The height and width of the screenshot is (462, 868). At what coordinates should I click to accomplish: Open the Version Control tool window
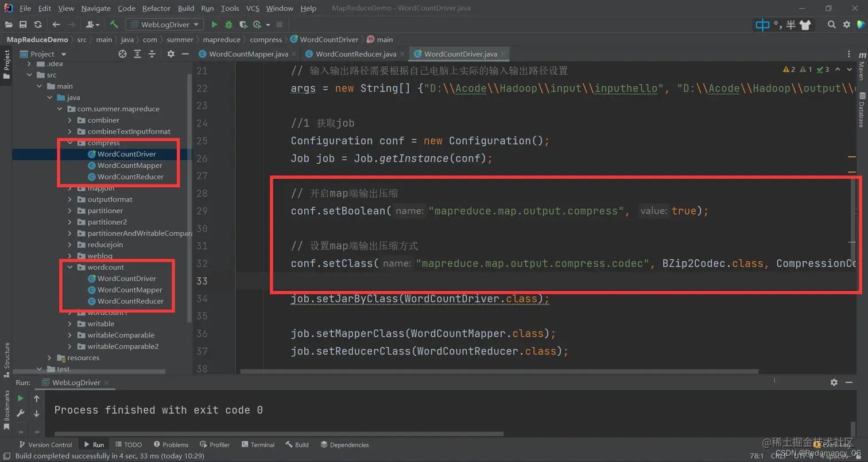[x=45, y=445]
